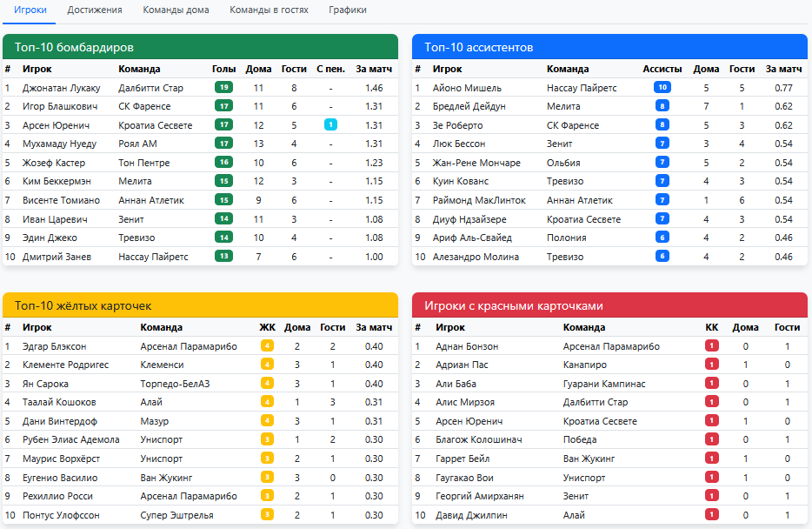Click the Голы column header

pyautogui.click(x=223, y=69)
